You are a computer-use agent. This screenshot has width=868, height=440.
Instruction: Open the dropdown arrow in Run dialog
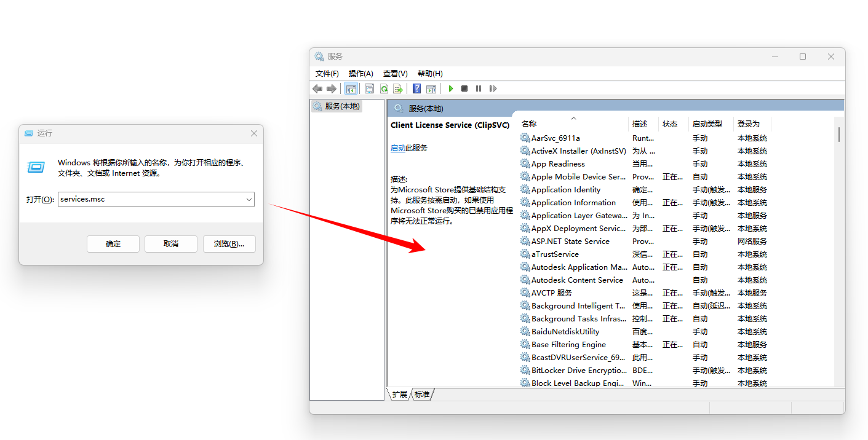249,200
